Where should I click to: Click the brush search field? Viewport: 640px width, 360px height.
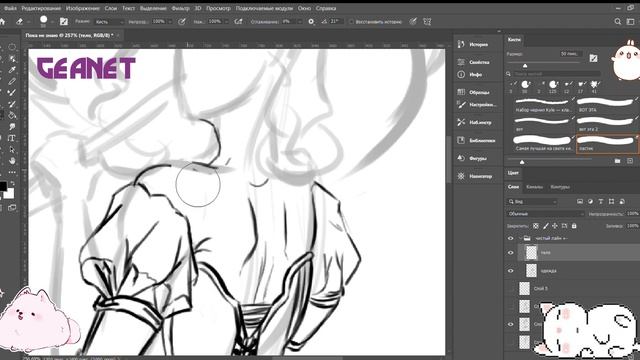tap(556, 74)
